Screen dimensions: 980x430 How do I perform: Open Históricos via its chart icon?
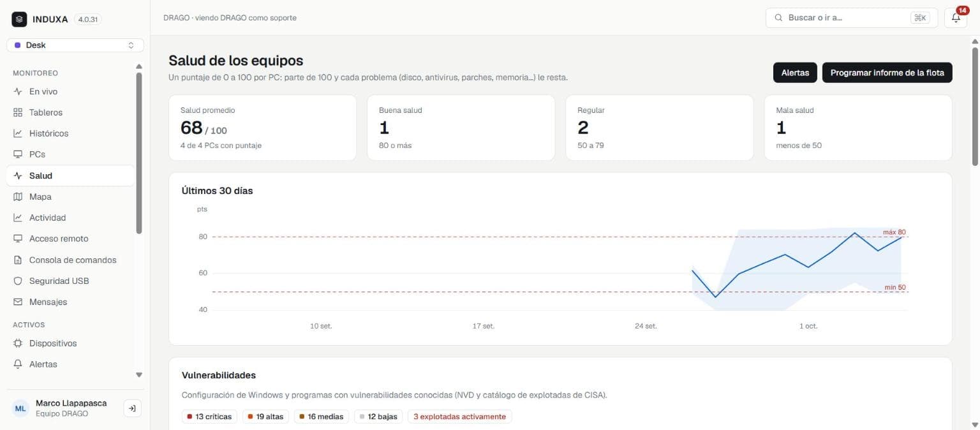pyautogui.click(x=18, y=133)
